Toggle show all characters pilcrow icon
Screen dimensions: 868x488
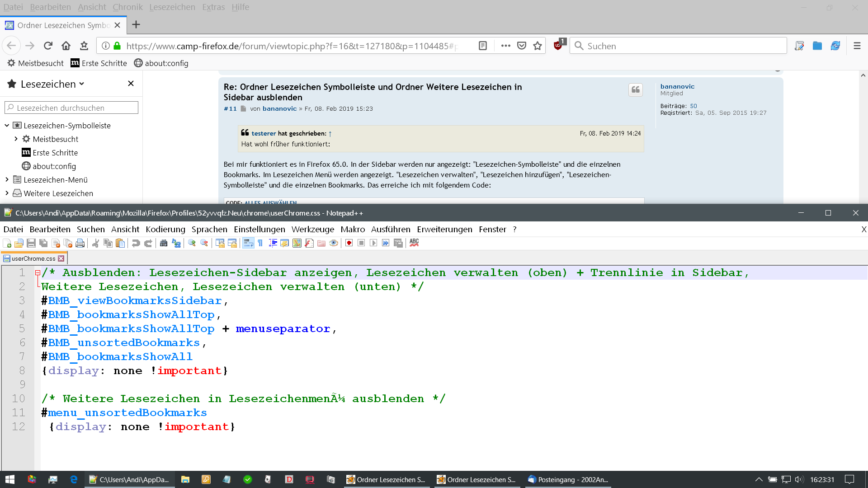point(260,243)
